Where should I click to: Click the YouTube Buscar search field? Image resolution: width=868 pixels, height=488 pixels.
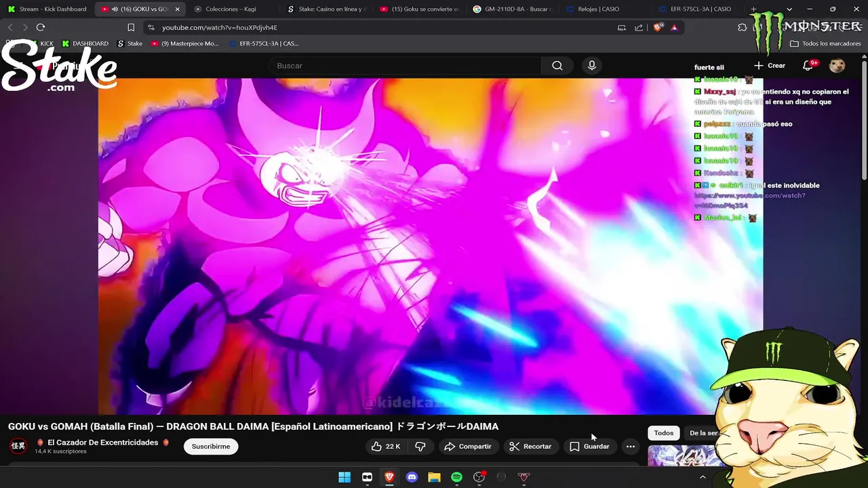point(405,66)
